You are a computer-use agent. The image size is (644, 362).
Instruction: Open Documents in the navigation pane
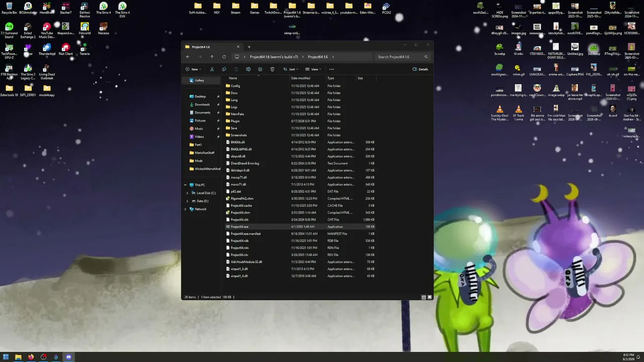click(202, 113)
